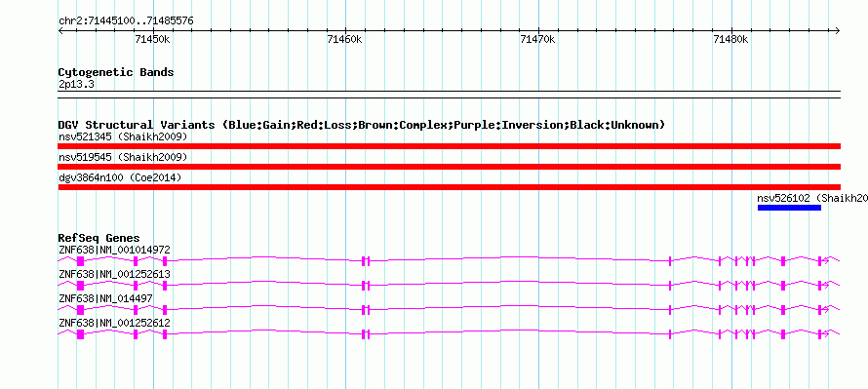The image size is (868, 389).
Task: Click the Cytogenetic Bands track title
Action: [x=116, y=72]
